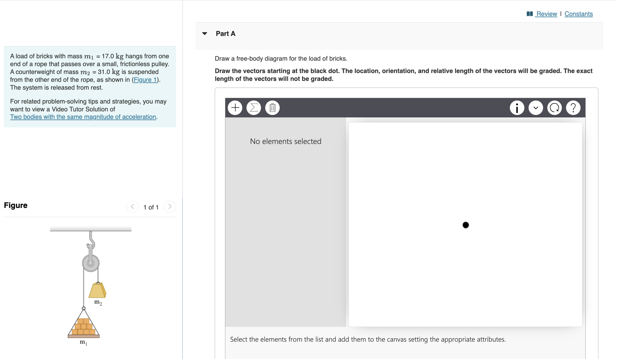This screenshot has height=364, width=618.
Task: Click the black dot on the canvas
Action: click(x=465, y=225)
